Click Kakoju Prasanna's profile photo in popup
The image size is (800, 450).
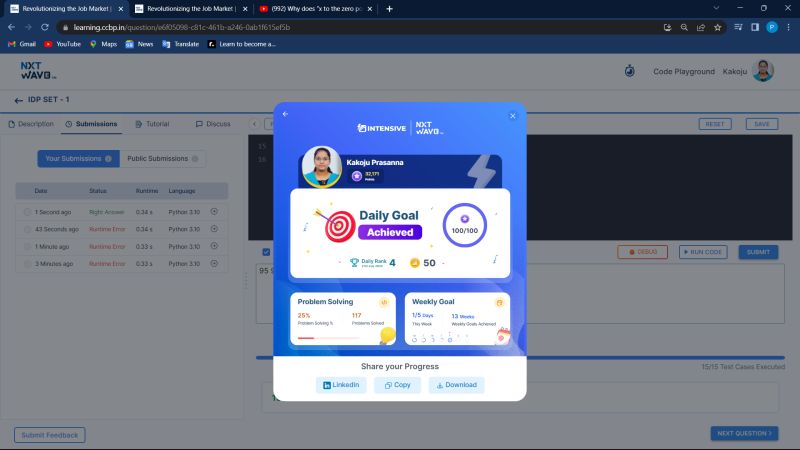(x=321, y=166)
